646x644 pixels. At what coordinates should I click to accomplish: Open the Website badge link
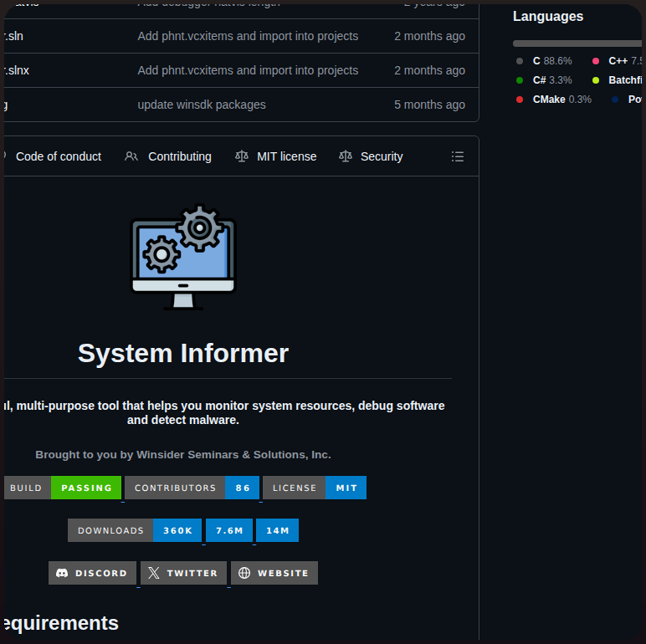click(274, 573)
